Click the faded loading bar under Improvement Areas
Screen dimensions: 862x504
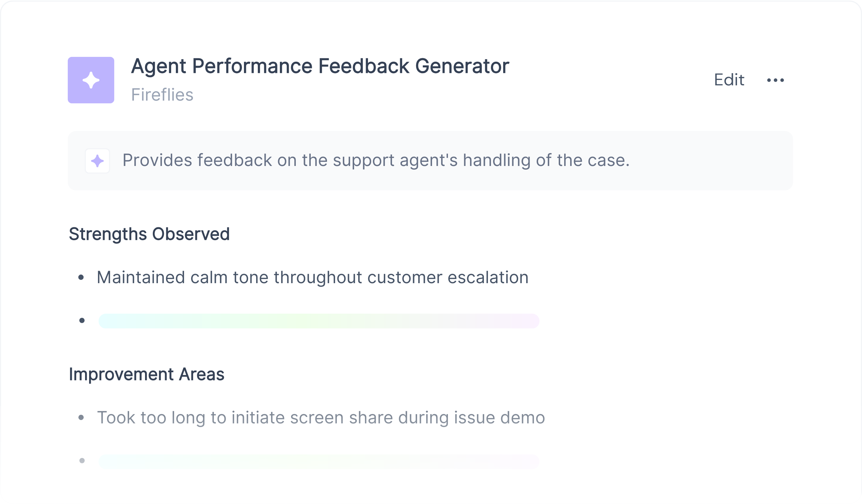point(319,461)
